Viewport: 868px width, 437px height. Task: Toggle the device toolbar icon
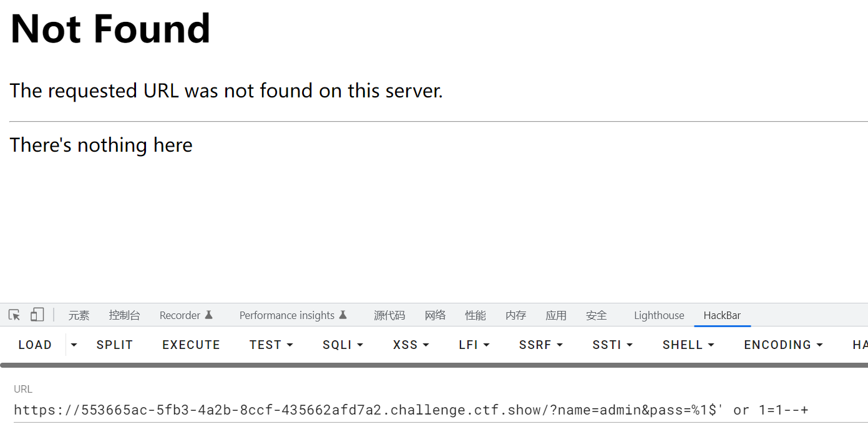pos(37,315)
